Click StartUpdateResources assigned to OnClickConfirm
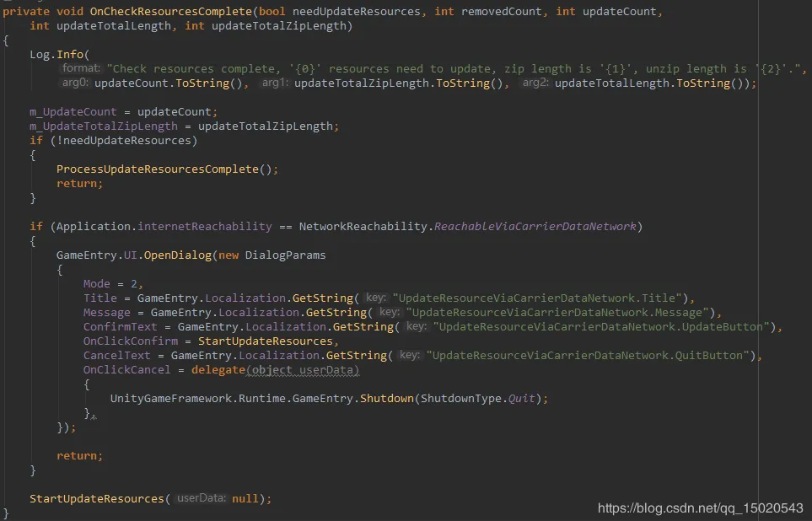 265,341
